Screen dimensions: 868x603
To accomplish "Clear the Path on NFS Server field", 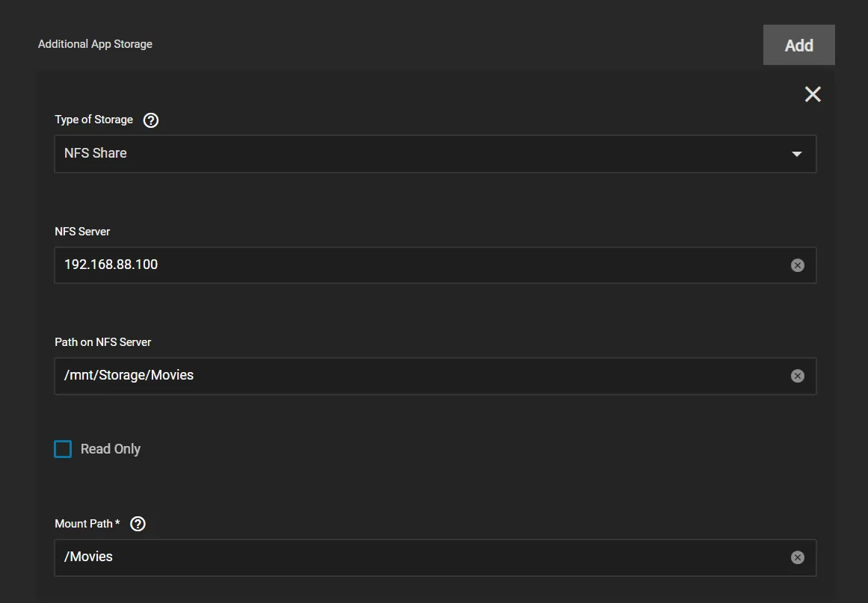I will 798,376.
